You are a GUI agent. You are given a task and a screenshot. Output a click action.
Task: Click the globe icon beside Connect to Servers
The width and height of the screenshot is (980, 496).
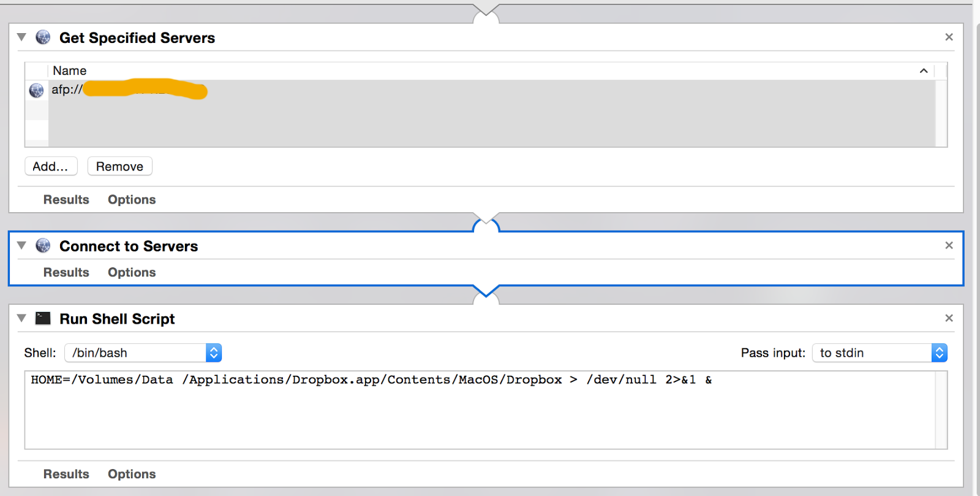pos(43,246)
